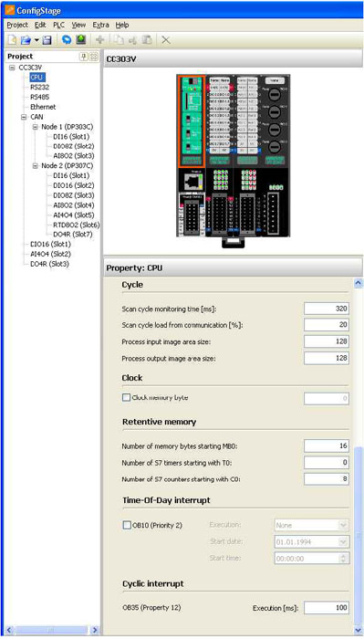Click the Save floppy disk icon
This screenshot has height=639, width=364.
[x=47, y=40]
